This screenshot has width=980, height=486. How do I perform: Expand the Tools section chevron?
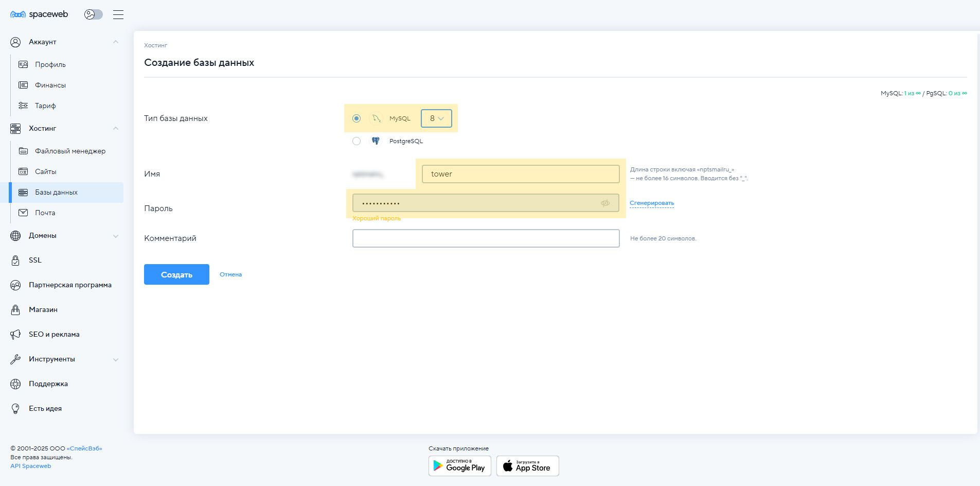tap(116, 359)
